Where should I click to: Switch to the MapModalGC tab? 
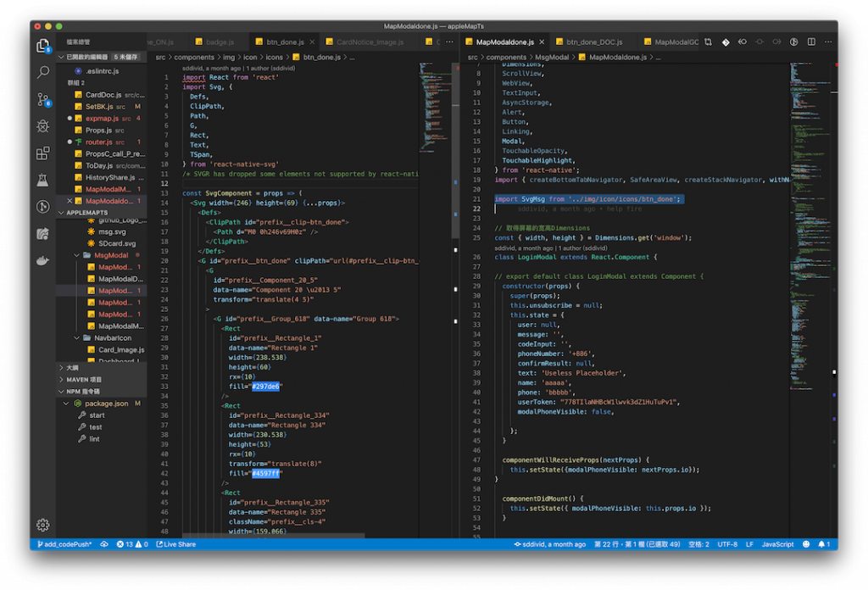coord(671,42)
